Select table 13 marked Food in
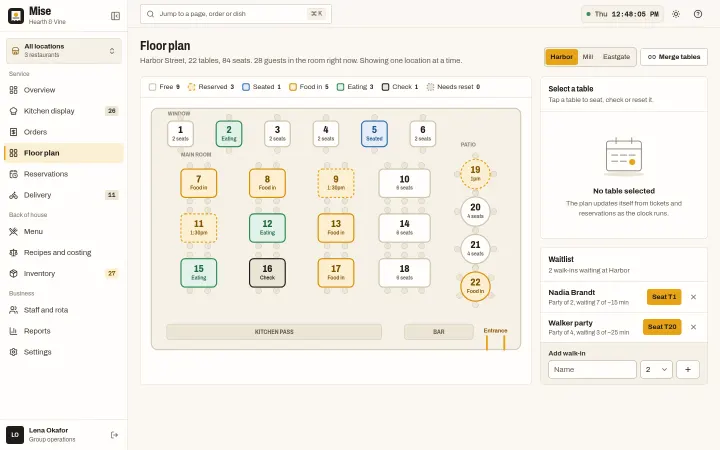720x450 pixels. pyautogui.click(x=336, y=228)
